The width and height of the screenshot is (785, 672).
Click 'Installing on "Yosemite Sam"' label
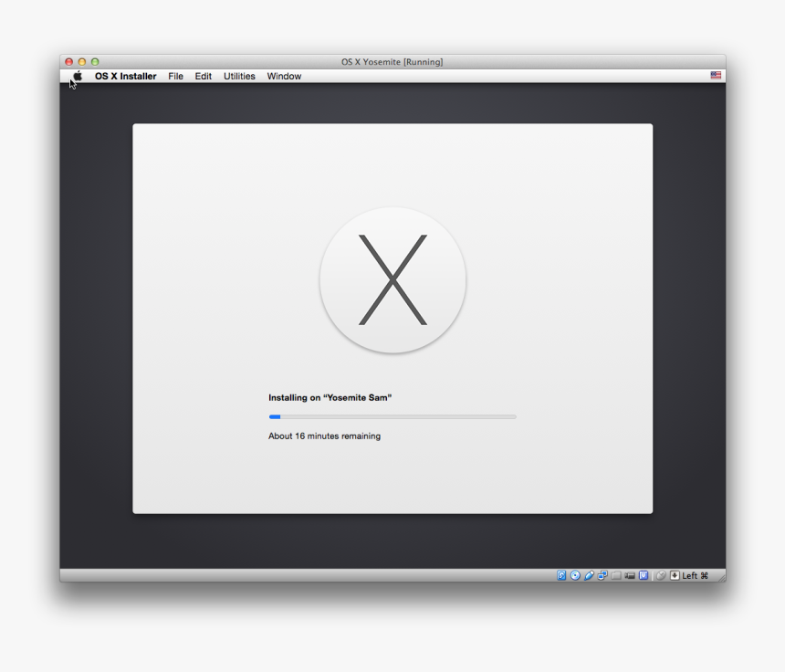[330, 397]
